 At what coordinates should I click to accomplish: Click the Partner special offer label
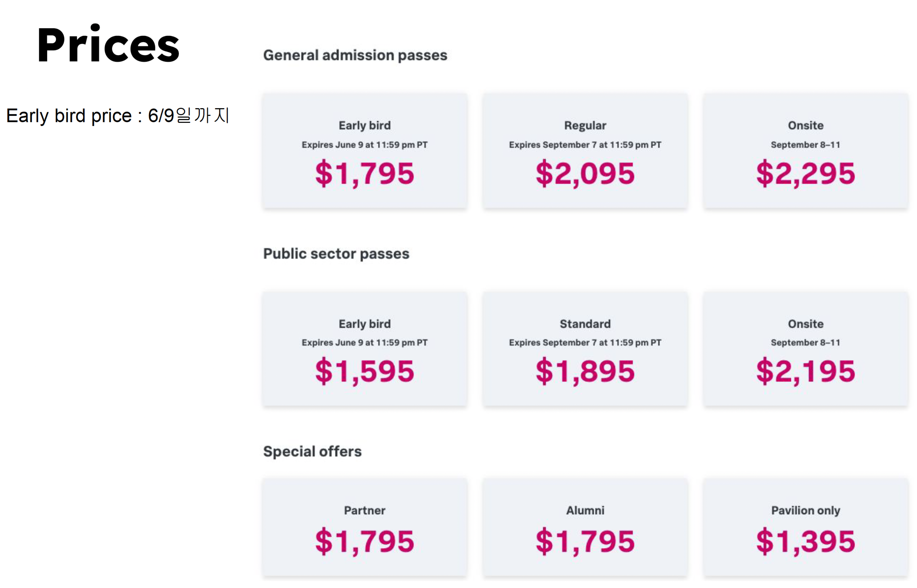[x=365, y=510]
